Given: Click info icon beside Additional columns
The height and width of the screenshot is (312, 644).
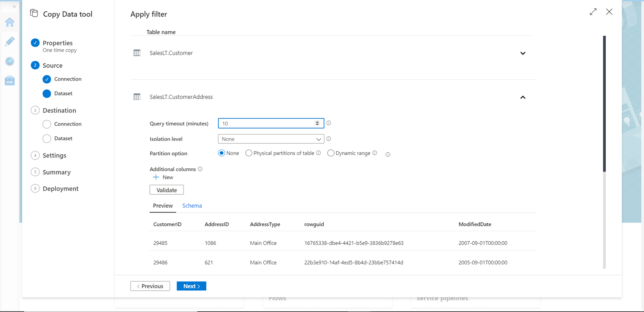Looking at the screenshot, I should pyautogui.click(x=200, y=169).
